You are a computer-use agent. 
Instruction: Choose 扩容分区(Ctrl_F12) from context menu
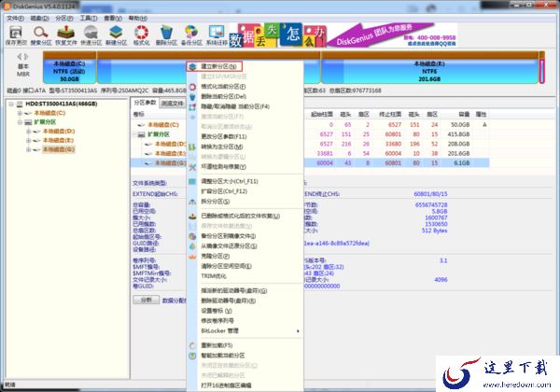pyautogui.click(x=224, y=191)
